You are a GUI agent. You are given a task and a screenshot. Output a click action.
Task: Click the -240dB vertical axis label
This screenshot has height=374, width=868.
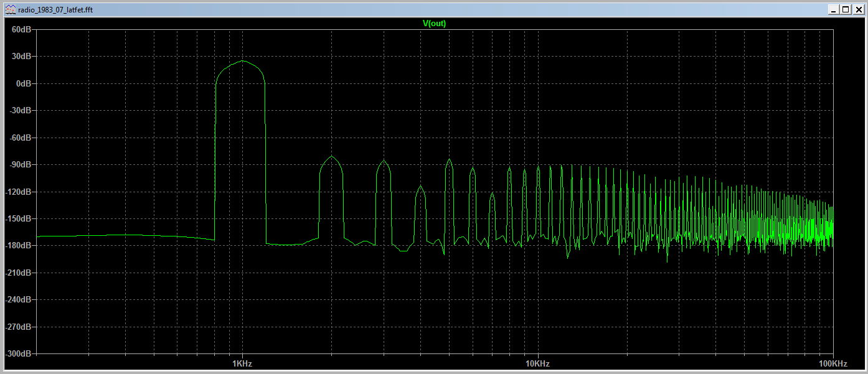coord(18,300)
